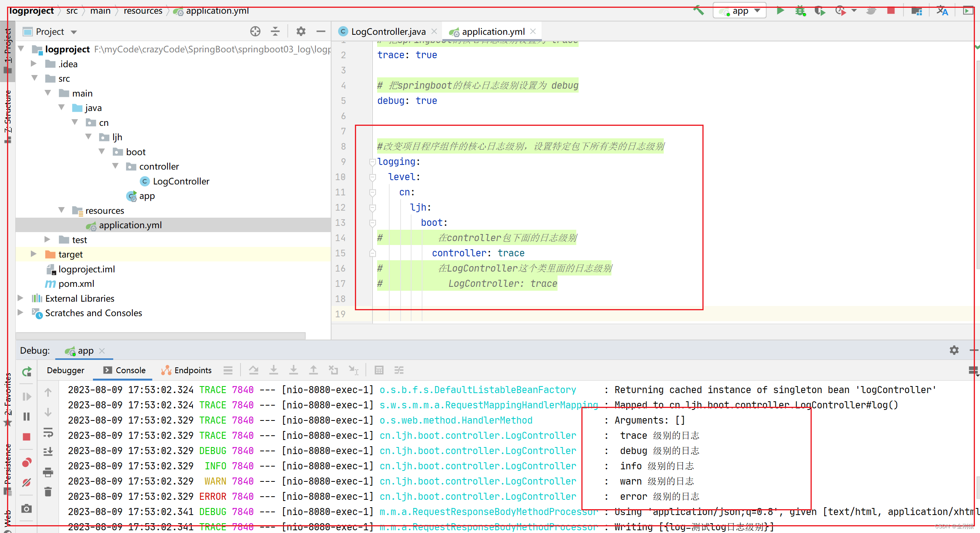Screen dimensions: 980x533
Task: Place cursor on 'controller: trace' line
Action: tap(478, 253)
